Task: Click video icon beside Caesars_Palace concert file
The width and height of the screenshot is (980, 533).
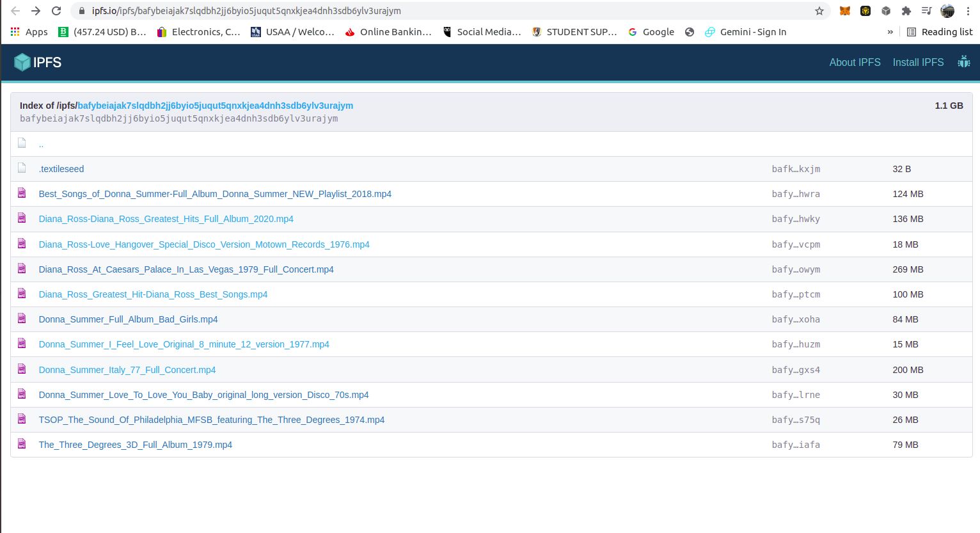Action: tap(22, 269)
